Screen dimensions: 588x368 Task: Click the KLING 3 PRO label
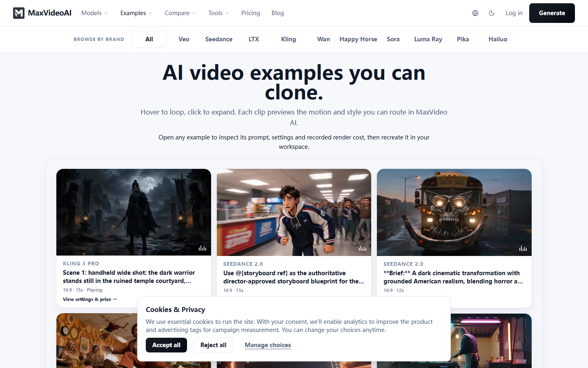[81, 264]
